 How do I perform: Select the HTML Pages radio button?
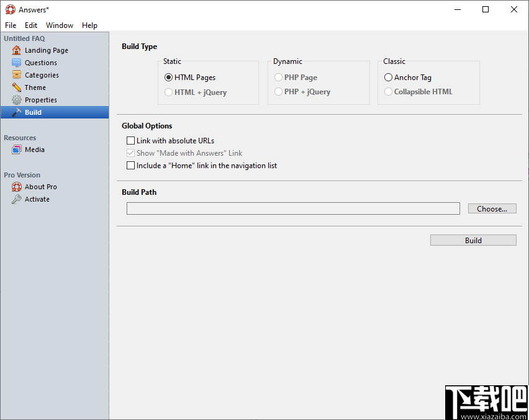pyautogui.click(x=168, y=78)
